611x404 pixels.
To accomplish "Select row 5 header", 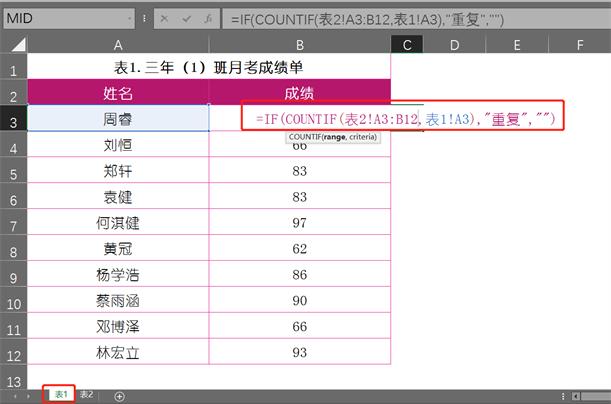I will tap(14, 171).
